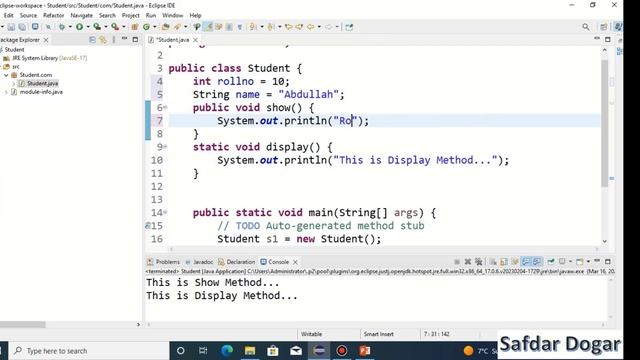Clear the Console with its toolbar icon
Viewport: 640px width, 360px height.
click(x=493, y=262)
